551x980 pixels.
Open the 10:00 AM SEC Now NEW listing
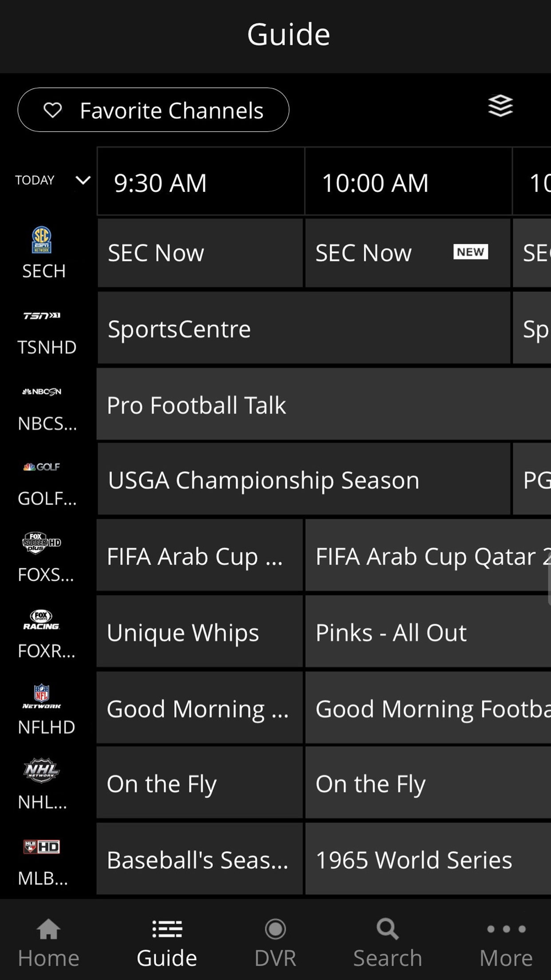pos(408,253)
